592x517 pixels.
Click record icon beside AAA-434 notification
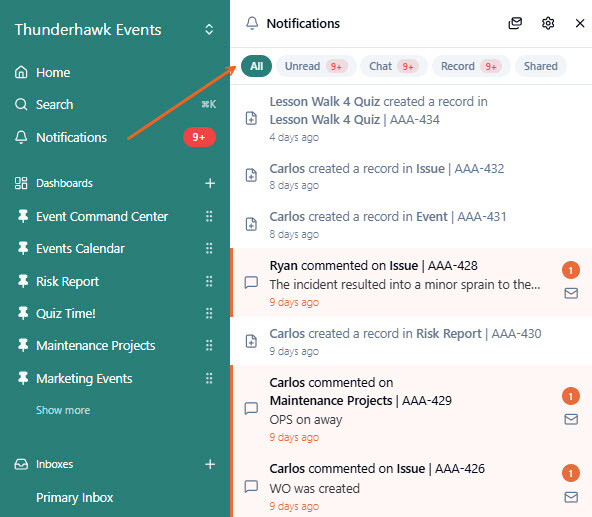251,118
